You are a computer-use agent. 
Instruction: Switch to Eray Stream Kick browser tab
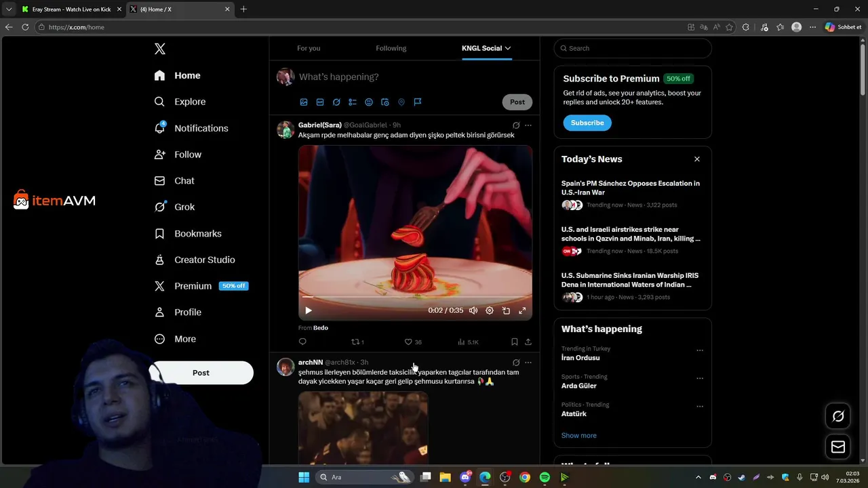[x=71, y=9]
